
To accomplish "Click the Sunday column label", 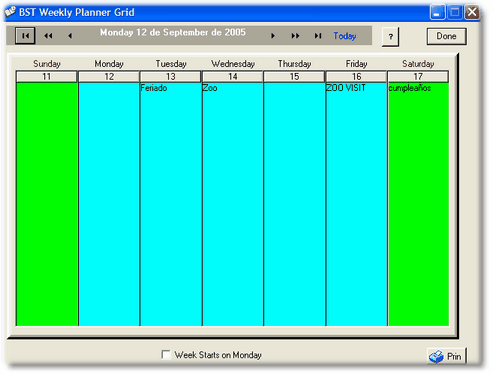I will click(47, 64).
